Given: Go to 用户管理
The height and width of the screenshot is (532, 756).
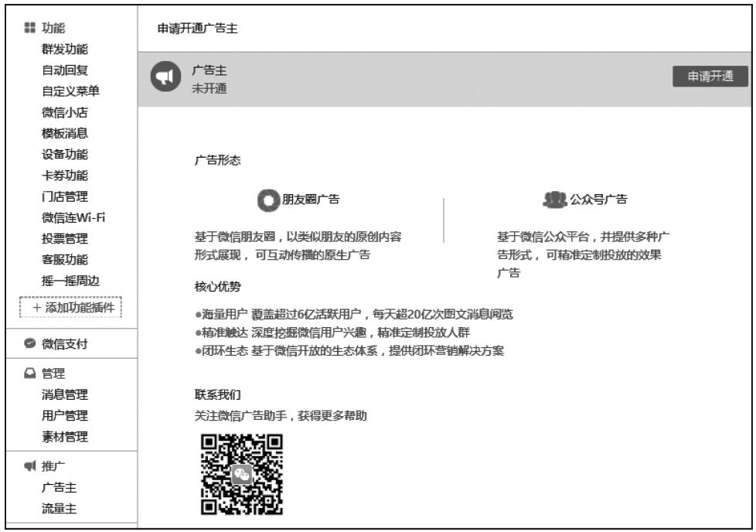Looking at the screenshot, I should [65, 415].
